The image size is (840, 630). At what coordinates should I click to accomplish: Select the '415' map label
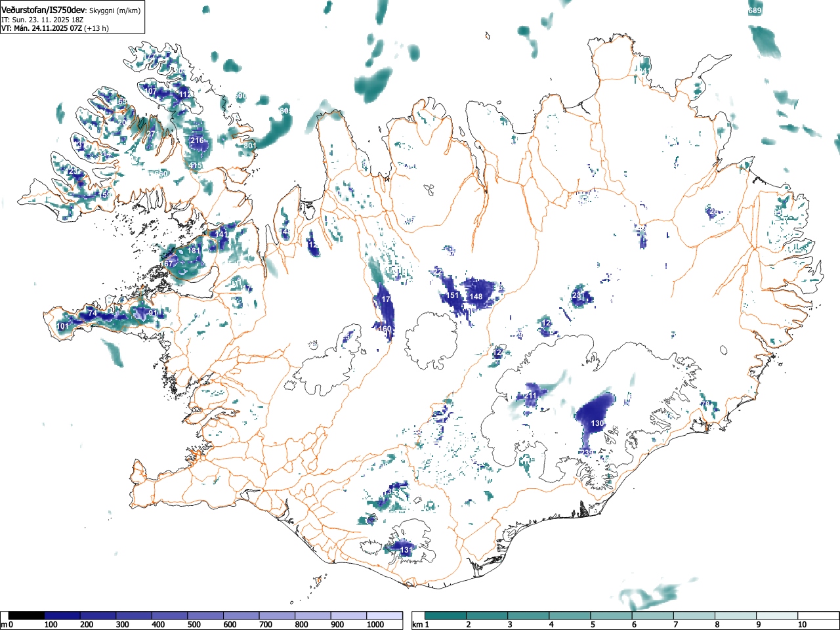tap(196, 165)
